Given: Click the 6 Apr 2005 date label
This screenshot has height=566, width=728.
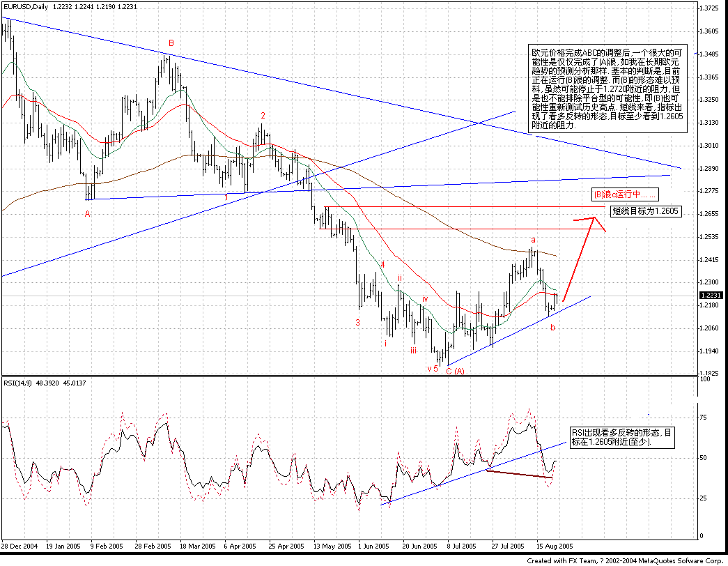Looking at the screenshot, I should [240, 546].
